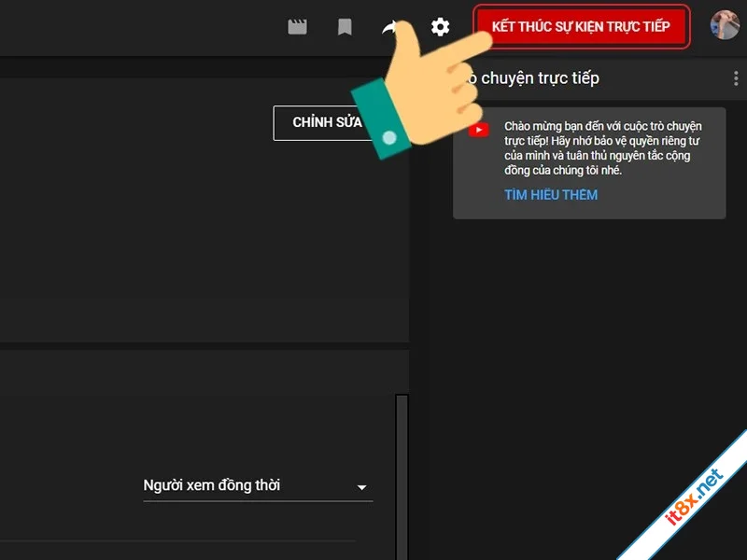The width and height of the screenshot is (747, 560).
Task: Click KẾT THÚC SỰ KIỆN TRỰC TIẾP button
Action: [x=581, y=27]
